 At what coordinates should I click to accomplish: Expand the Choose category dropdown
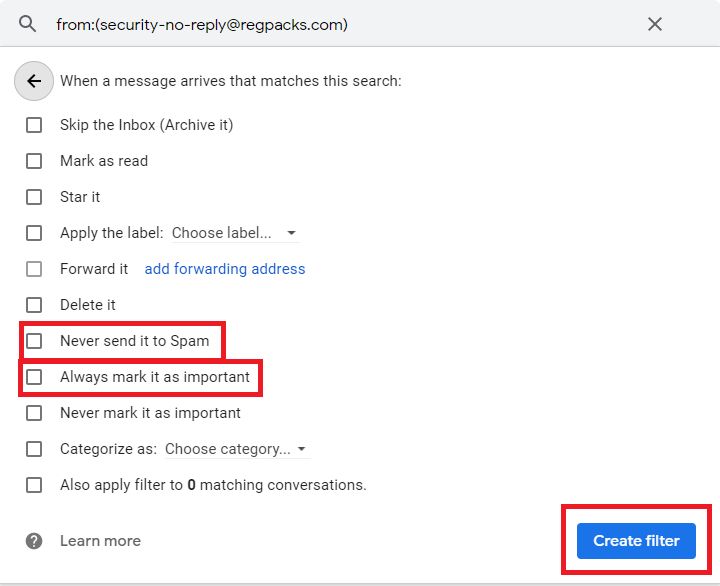point(237,449)
